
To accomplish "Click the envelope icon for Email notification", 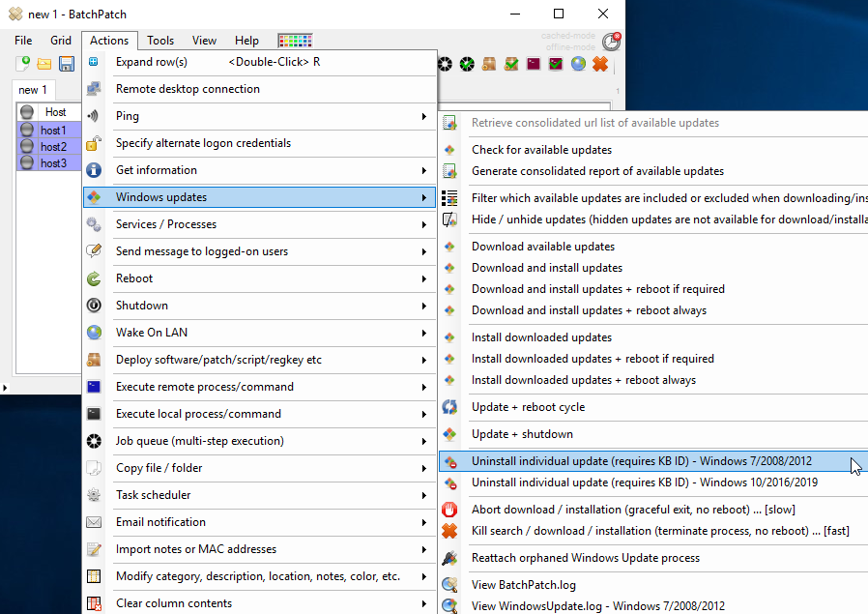I will [94, 522].
